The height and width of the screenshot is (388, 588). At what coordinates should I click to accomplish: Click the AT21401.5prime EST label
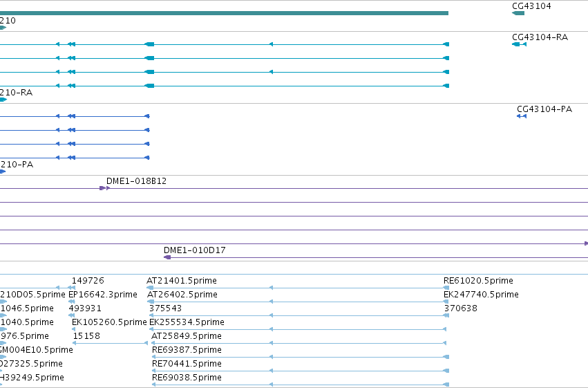pos(182,281)
